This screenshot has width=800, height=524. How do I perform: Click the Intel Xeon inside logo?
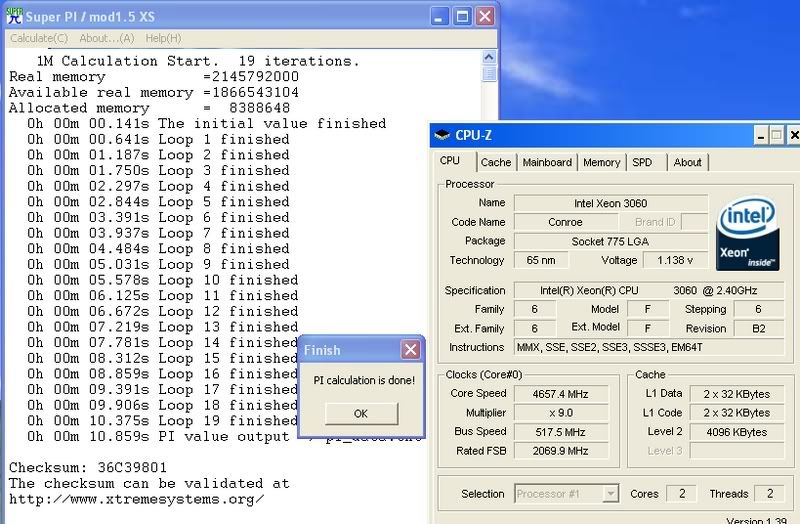pos(747,234)
